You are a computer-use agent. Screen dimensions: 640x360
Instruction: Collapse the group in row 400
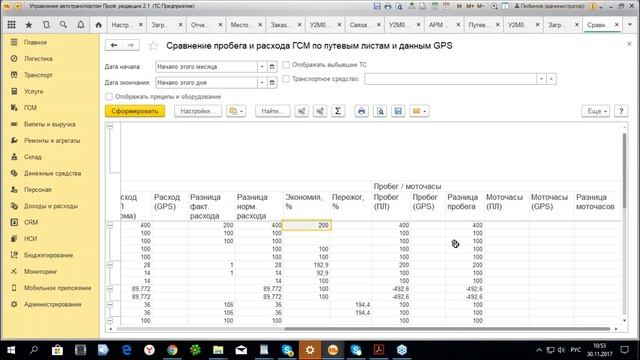click(110, 225)
